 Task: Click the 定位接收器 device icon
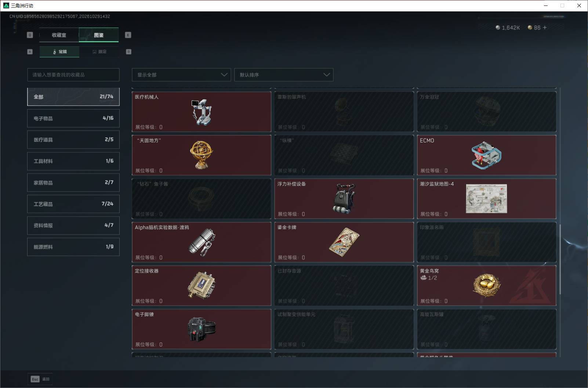(x=202, y=285)
